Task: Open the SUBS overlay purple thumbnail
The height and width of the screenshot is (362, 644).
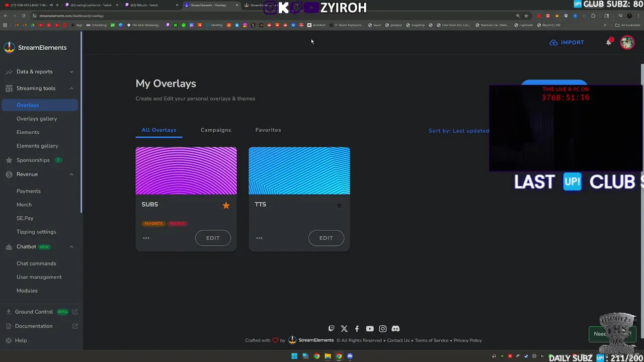Action: click(186, 170)
